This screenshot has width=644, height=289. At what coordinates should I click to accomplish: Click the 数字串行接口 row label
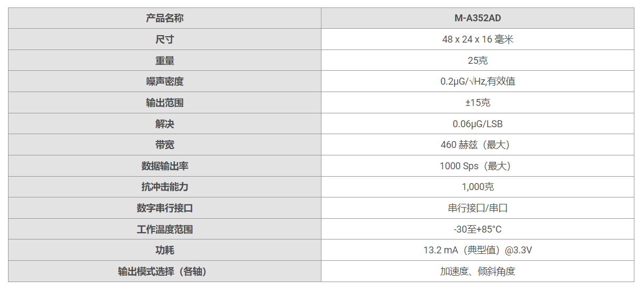click(165, 208)
